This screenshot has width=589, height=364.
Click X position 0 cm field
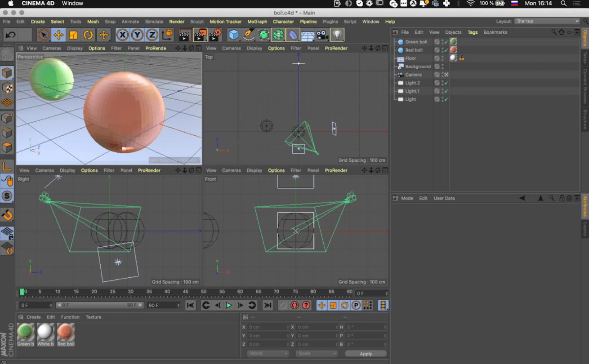[268, 327]
